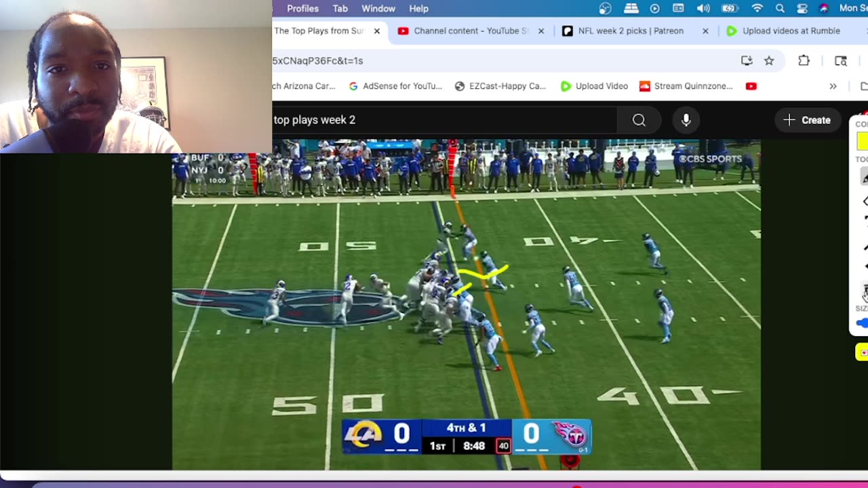Bookmark this page with the star icon
Screen dimensions: 868x488
769,60
